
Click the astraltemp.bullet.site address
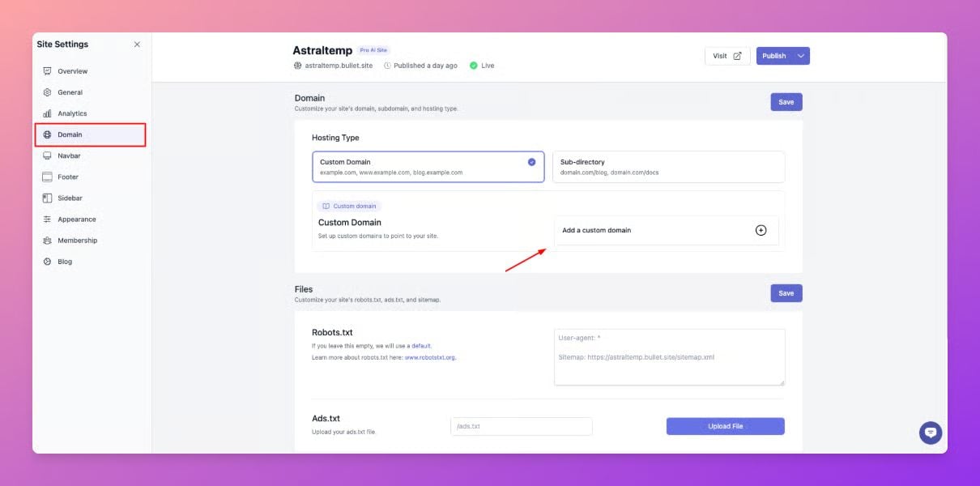coord(339,66)
